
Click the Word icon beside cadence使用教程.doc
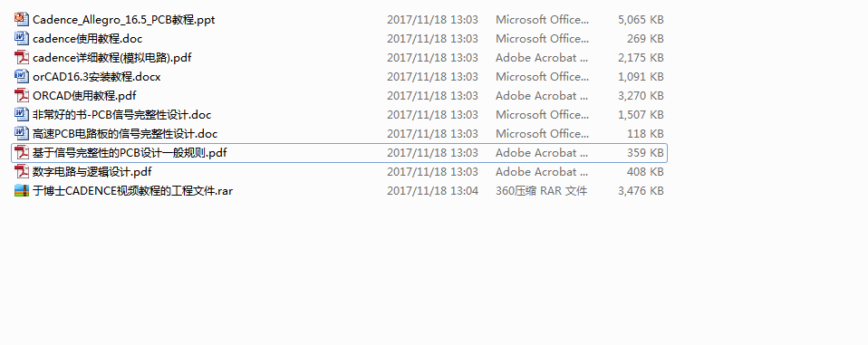21,38
